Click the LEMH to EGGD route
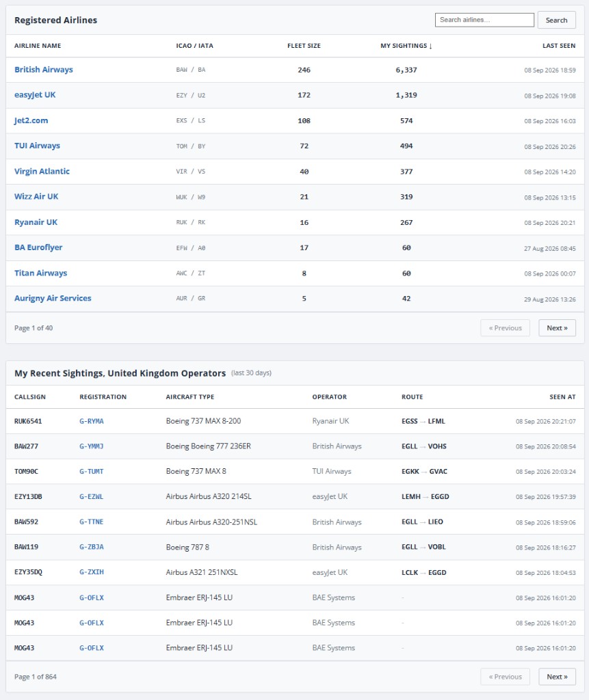The image size is (589, 700). pos(426,496)
